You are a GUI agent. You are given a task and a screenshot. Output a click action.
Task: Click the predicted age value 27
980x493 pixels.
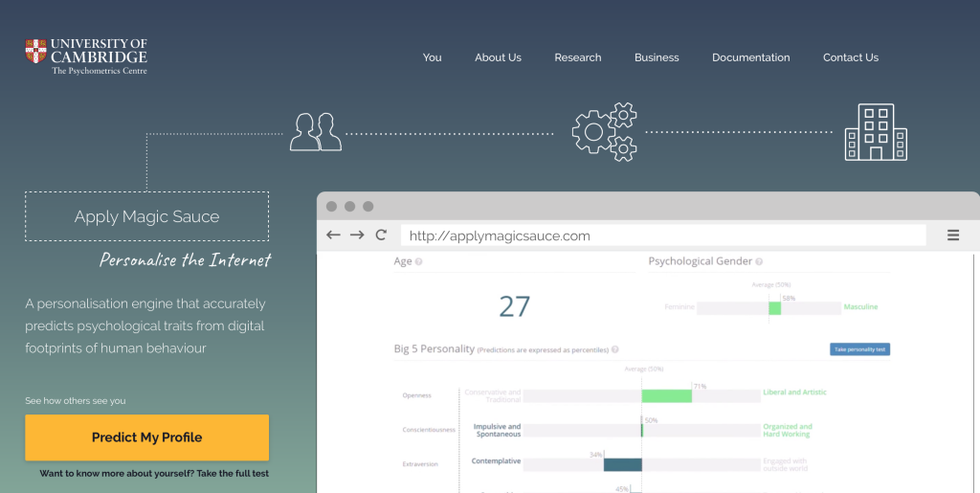tap(514, 306)
